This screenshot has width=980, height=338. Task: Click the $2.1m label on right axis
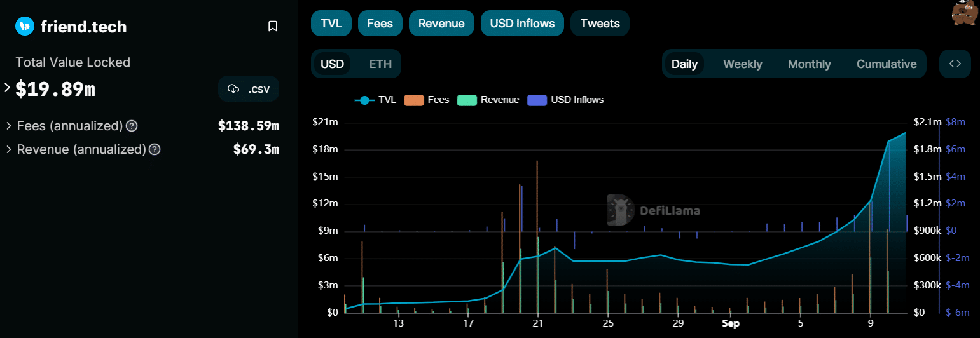click(928, 122)
